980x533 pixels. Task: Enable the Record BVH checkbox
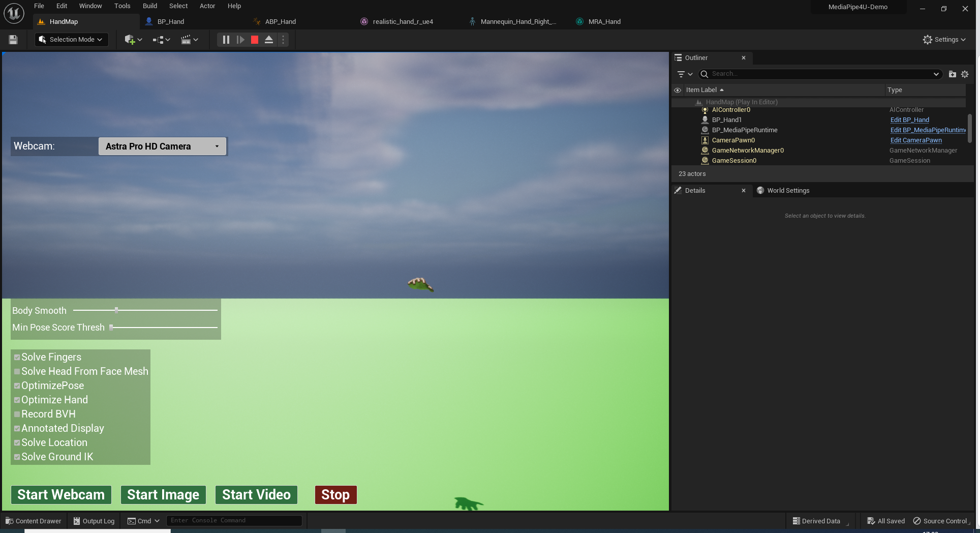(17, 414)
